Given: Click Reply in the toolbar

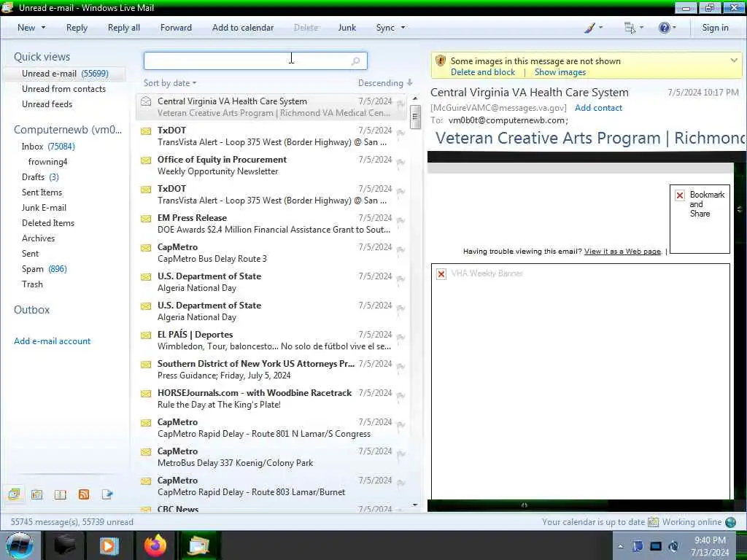Looking at the screenshot, I should tap(77, 28).
